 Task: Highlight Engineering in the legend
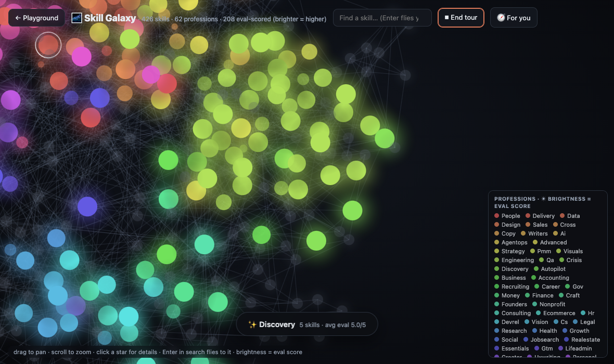point(514,261)
